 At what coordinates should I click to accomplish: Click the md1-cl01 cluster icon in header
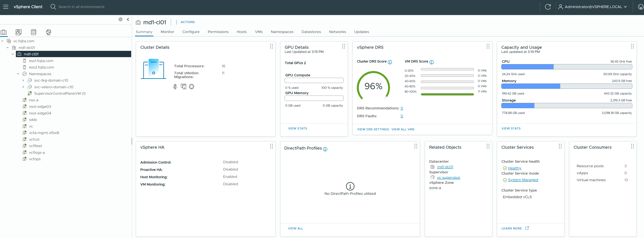click(138, 23)
